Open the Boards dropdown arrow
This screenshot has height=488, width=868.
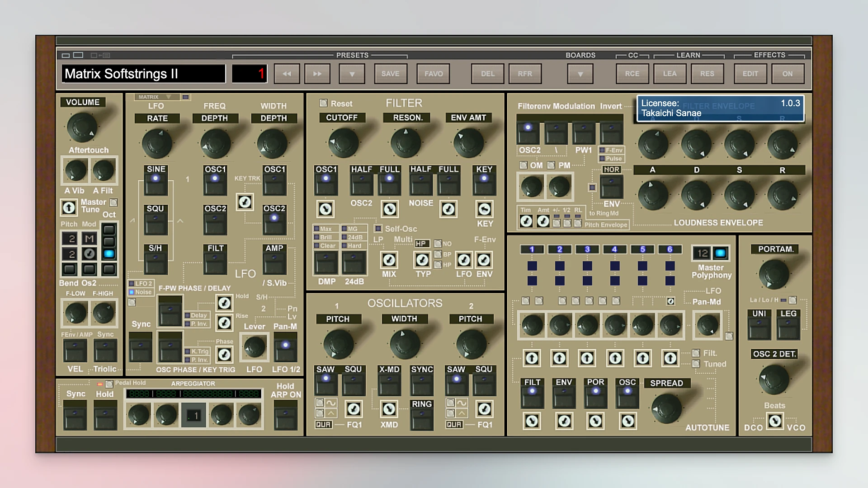pyautogui.click(x=580, y=73)
